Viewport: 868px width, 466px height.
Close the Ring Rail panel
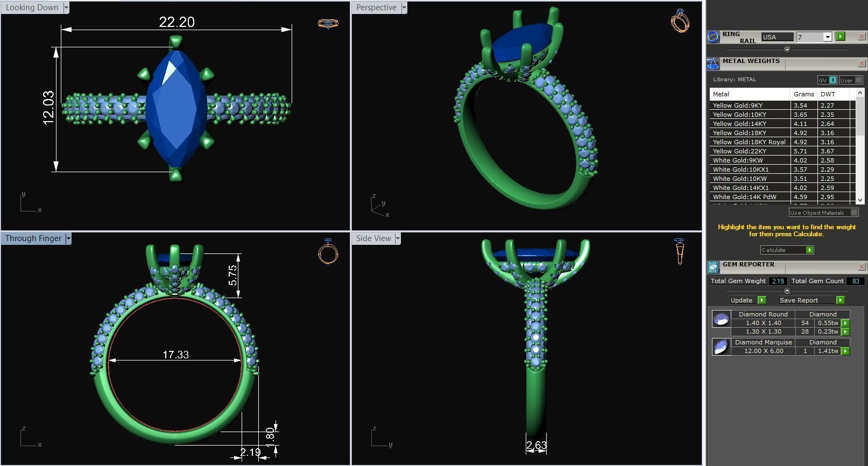[862, 37]
